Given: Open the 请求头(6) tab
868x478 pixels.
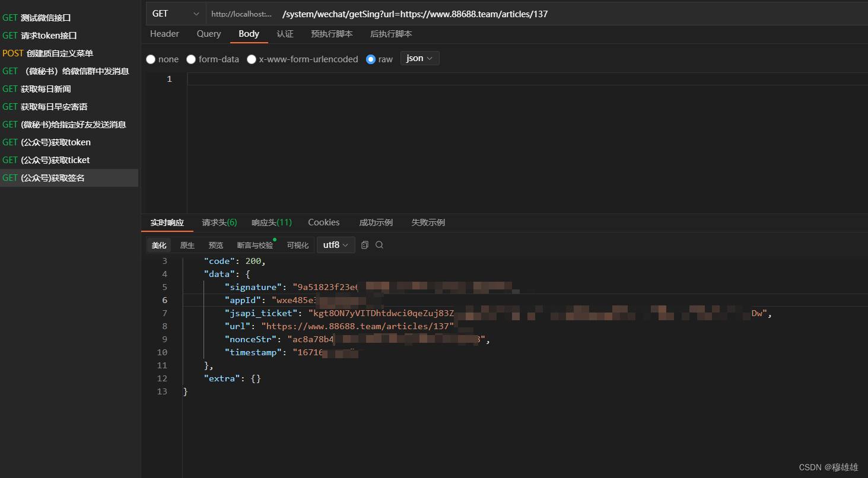Looking at the screenshot, I should [220, 222].
